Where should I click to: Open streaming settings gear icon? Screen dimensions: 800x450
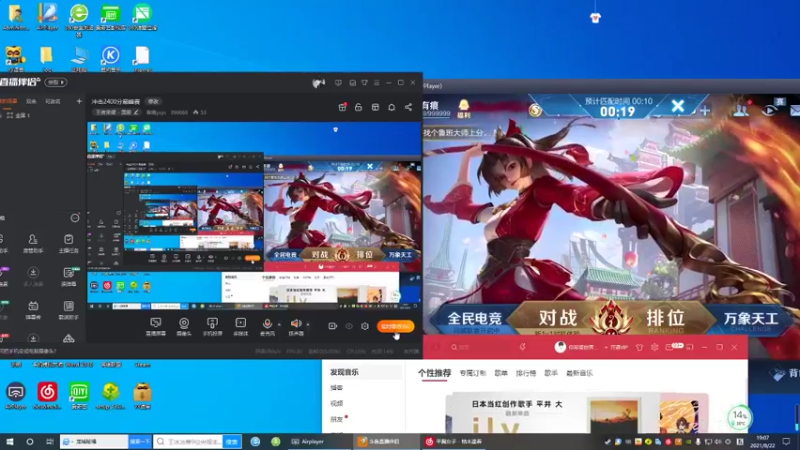365,326
